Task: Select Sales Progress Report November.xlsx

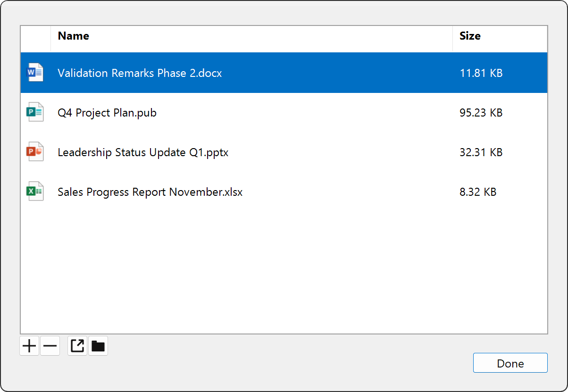Action: pyautogui.click(x=236, y=192)
